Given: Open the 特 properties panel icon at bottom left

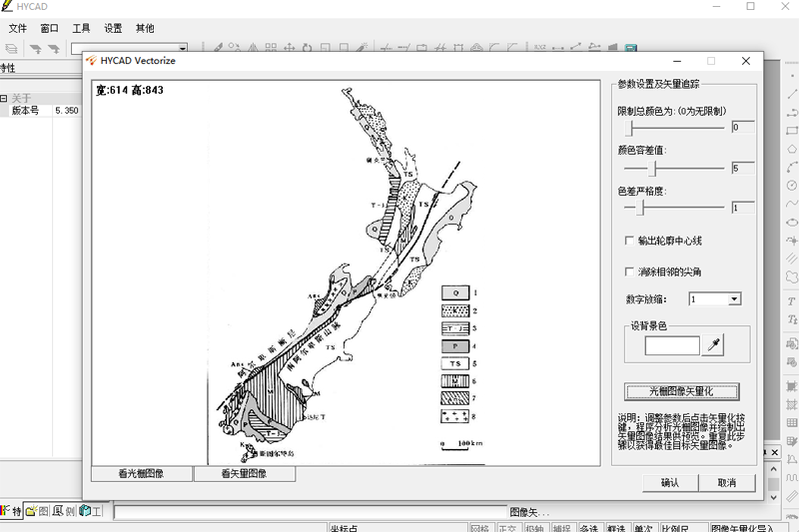Looking at the screenshot, I should click(x=12, y=511).
